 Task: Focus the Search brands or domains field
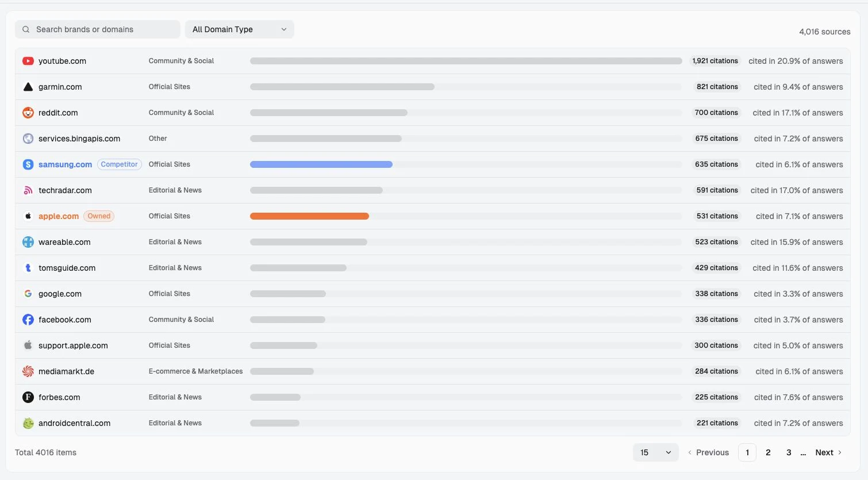tap(98, 29)
